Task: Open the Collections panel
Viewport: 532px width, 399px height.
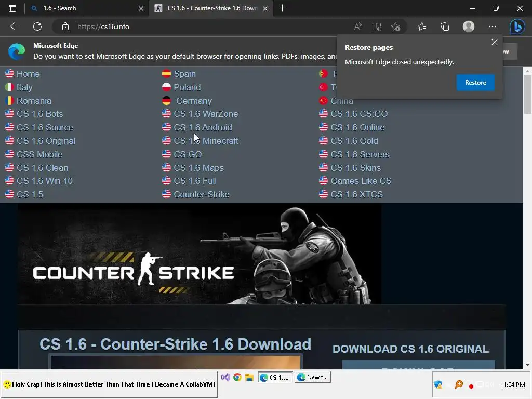Action: tap(445, 26)
